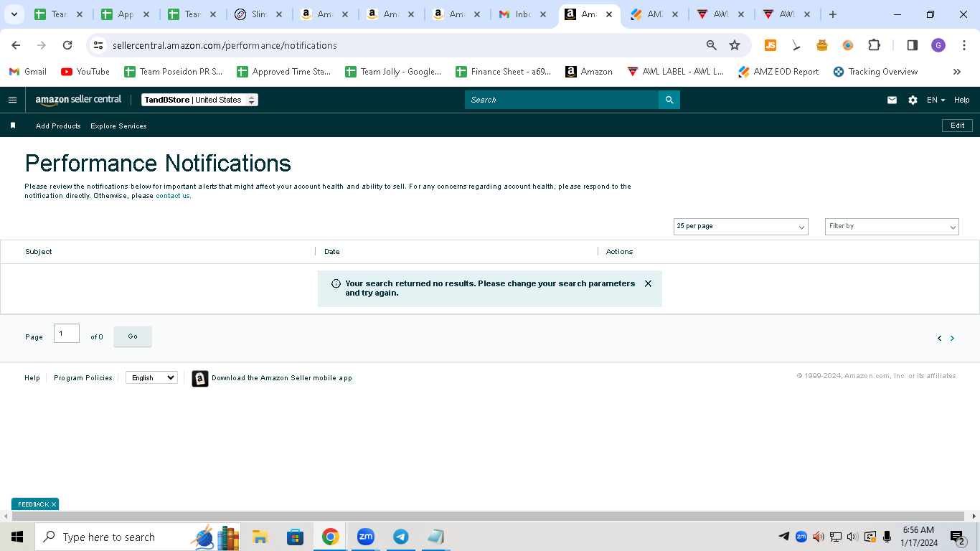This screenshot has width=980, height=551.
Task: Switch to the Slim browser tab
Action: click(259, 14)
